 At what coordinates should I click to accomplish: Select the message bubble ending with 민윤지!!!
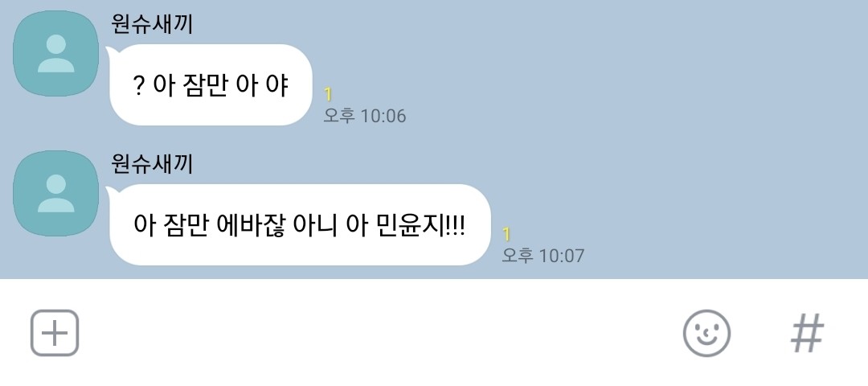click(300, 225)
